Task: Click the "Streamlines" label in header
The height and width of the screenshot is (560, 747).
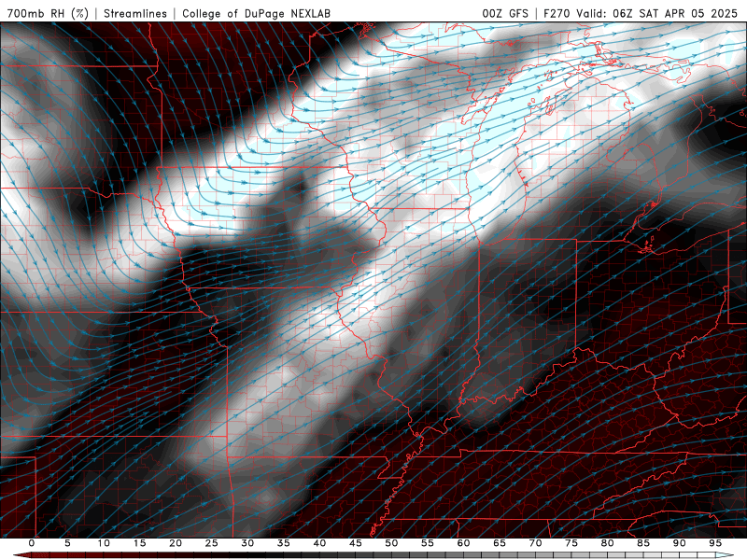Action: [x=135, y=13]
